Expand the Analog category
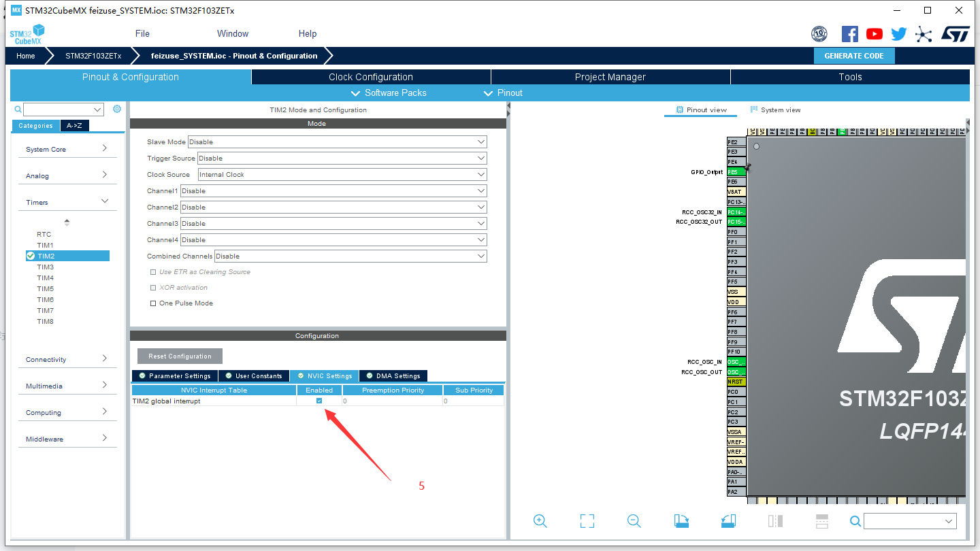This screenshot has width=980, height=551. [67, 176]
